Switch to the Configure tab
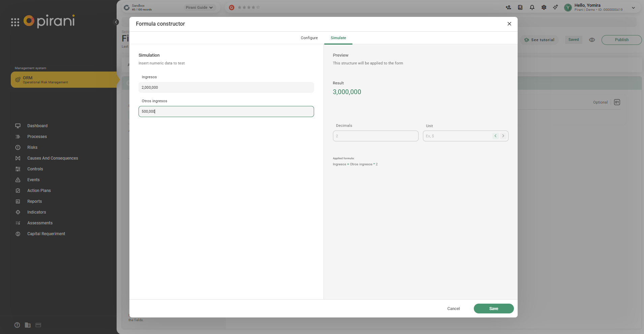Viewport: 644px width, 334px height. [x=309, y=38]
